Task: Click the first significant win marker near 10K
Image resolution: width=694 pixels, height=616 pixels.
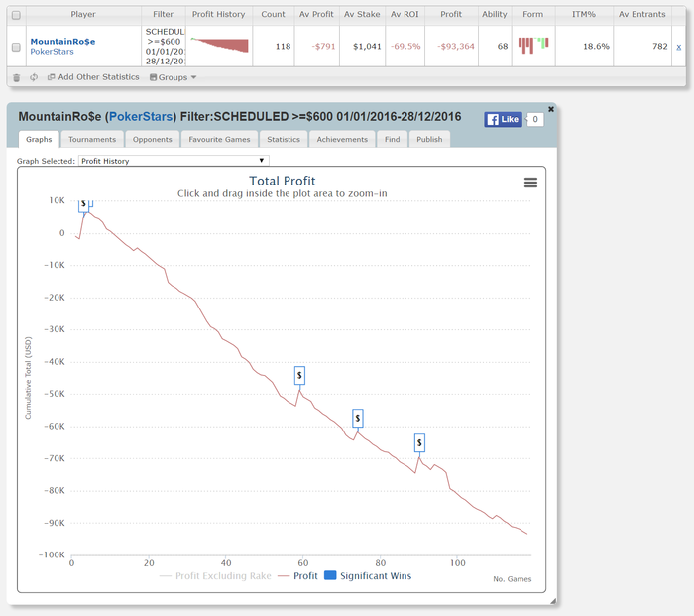Action: coord(83,206)
